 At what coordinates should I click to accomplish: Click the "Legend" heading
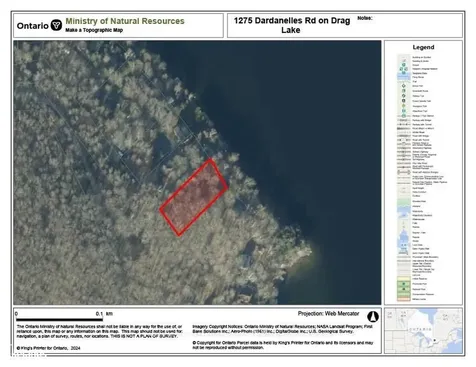(x=423, y=47)
